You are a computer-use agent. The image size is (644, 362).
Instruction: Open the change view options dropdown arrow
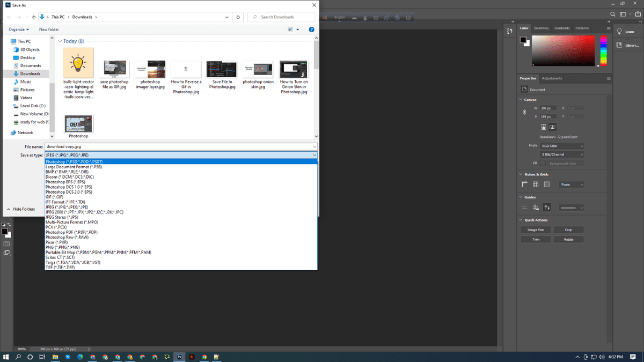[x=298, y=29]
